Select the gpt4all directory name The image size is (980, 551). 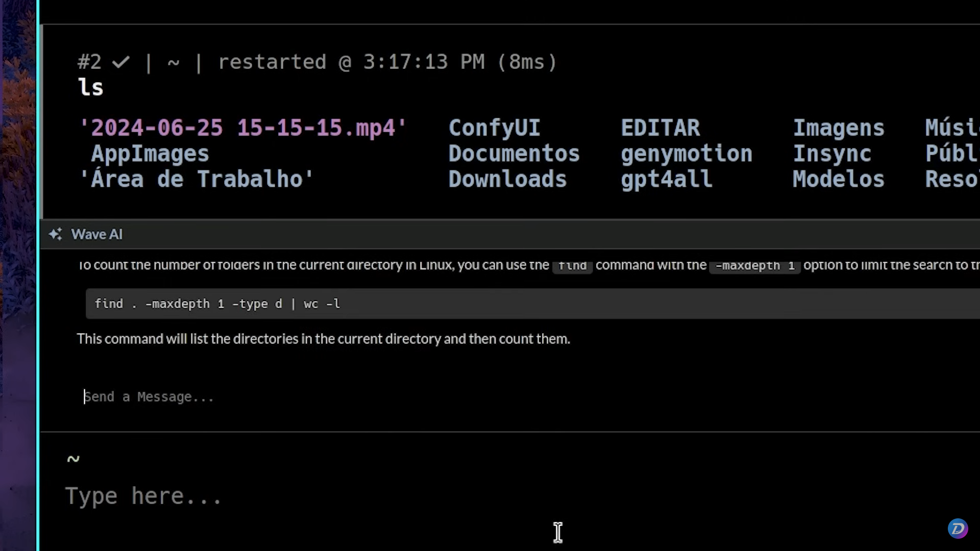point(666,179)
